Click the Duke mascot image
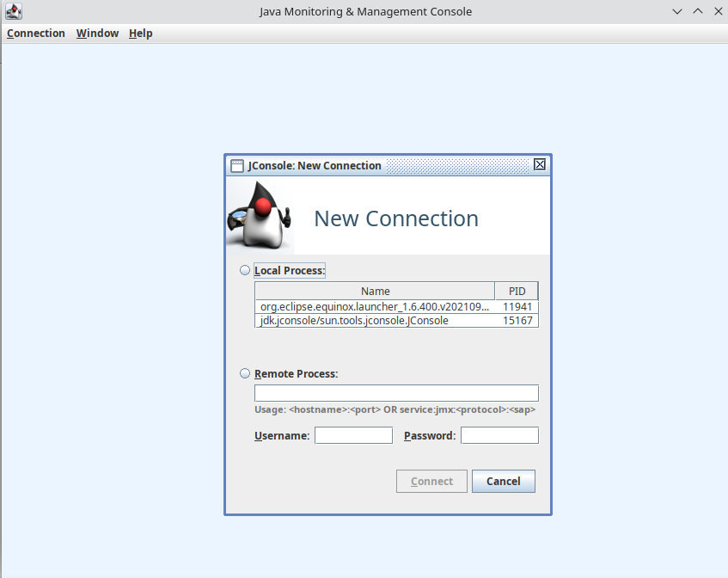 point(260,215)
